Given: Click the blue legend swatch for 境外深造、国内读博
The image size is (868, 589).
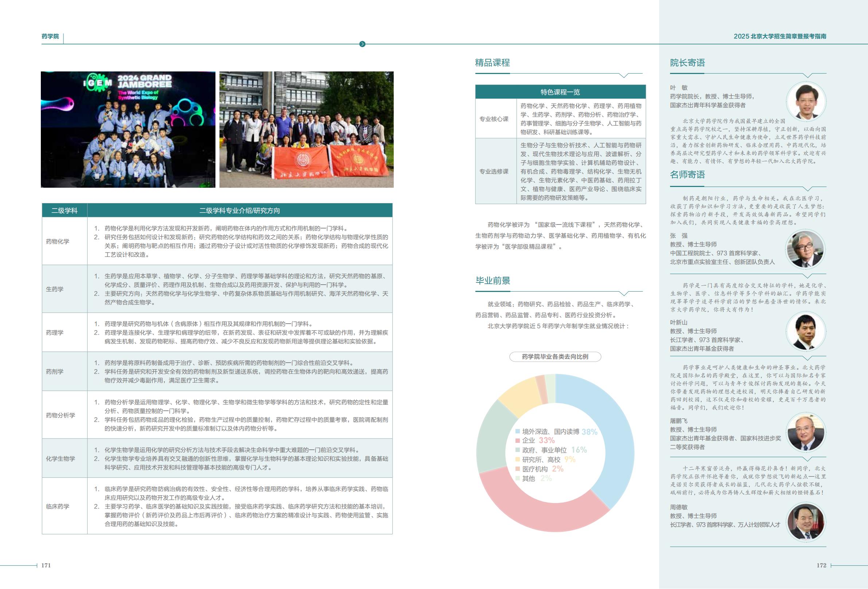Looking at the screenshot, I should coord(518,432).
